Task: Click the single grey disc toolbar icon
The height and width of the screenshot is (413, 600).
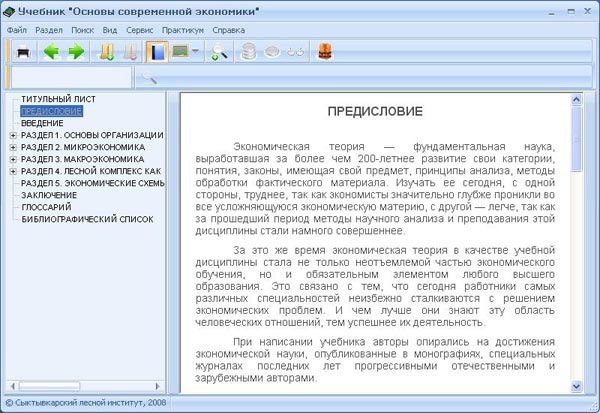Action: pos(272,52)
